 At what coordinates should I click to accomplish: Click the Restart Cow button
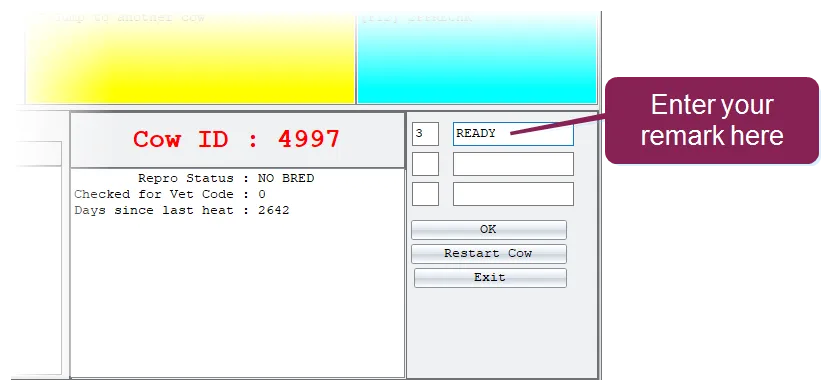point(489,254)
